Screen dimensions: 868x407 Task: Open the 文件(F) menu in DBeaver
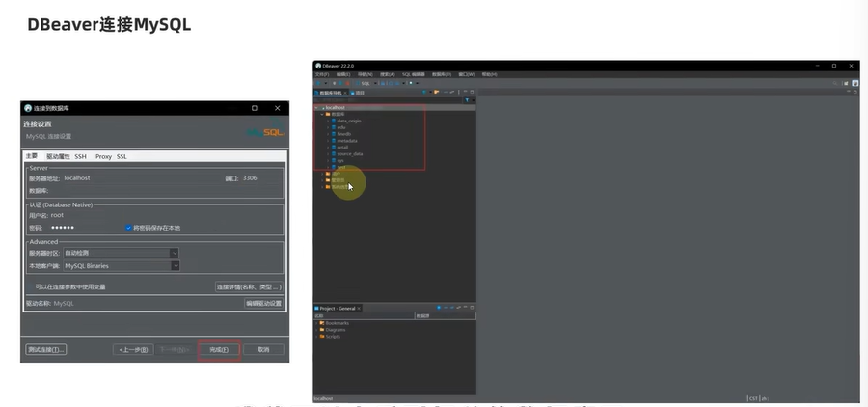click(x=322, y=74)
